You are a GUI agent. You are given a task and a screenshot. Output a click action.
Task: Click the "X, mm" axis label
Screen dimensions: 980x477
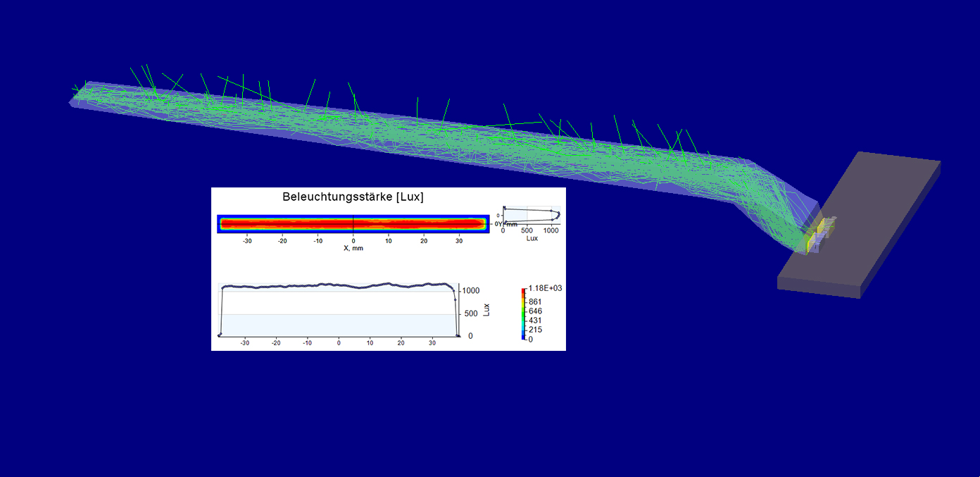coord(353,248)
